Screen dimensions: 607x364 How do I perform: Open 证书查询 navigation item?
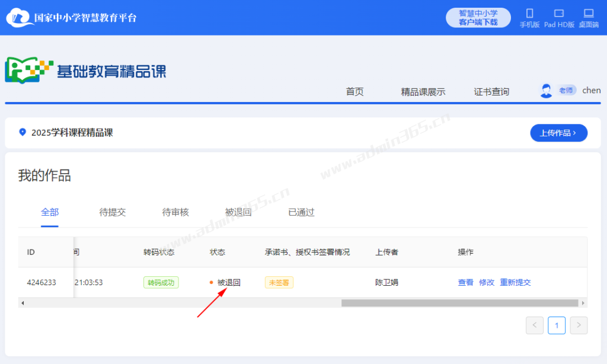coord(491,91)
